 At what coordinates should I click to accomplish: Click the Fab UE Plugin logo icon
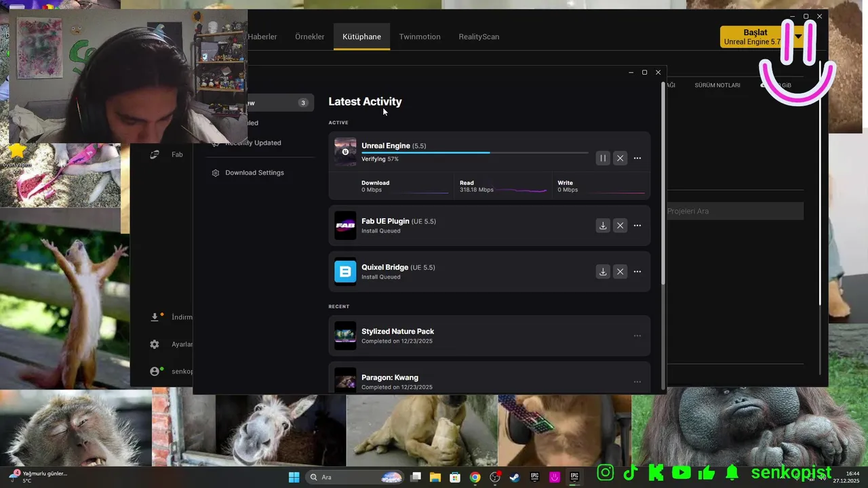pos(345,226)
